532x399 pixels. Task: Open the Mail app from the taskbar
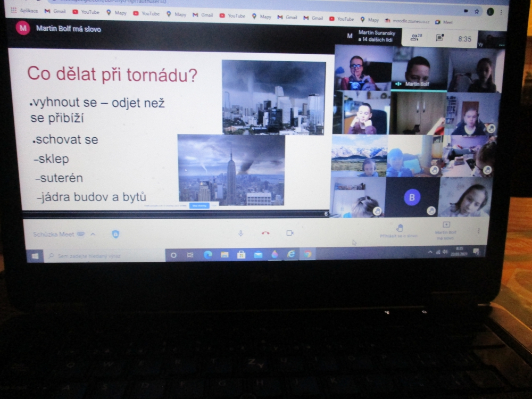coord(258,254)
